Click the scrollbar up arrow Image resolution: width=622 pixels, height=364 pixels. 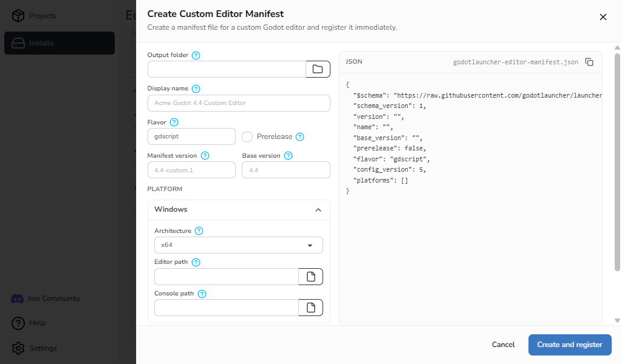617,48
